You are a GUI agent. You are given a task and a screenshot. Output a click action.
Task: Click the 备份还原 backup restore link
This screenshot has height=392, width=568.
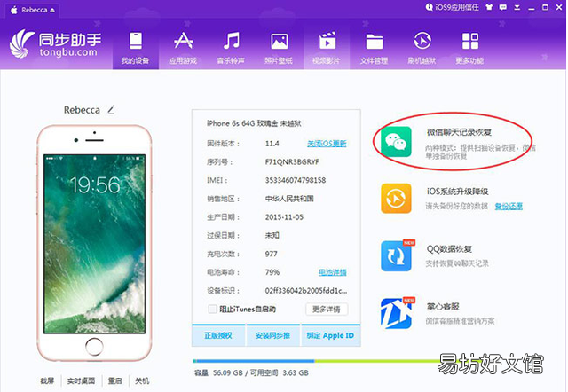point(509,207)
